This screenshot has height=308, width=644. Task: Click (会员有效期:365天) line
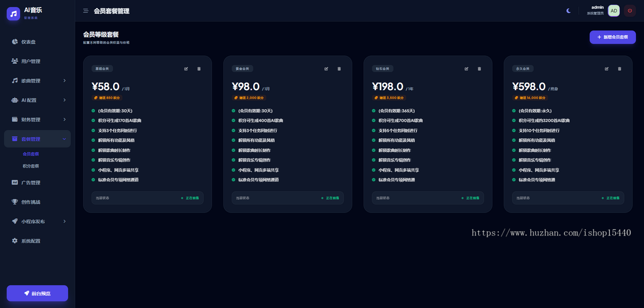click(x=397, y=111)
